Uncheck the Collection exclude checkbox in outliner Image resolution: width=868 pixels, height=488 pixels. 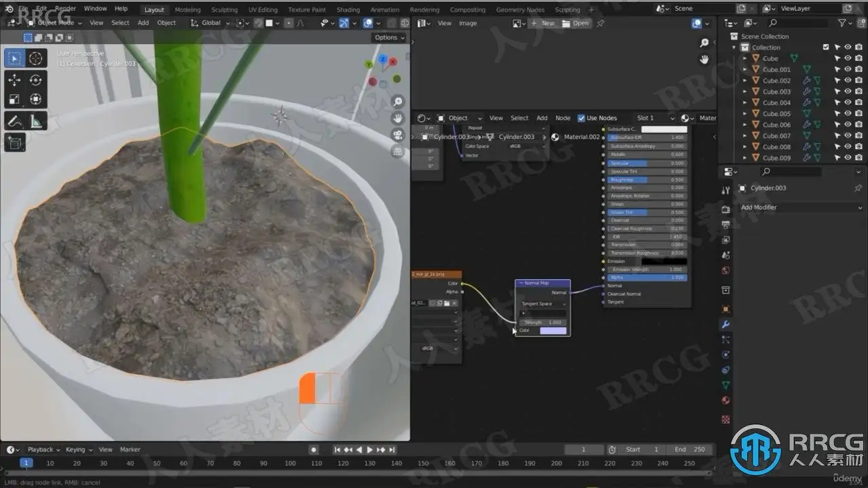(825, 47)
